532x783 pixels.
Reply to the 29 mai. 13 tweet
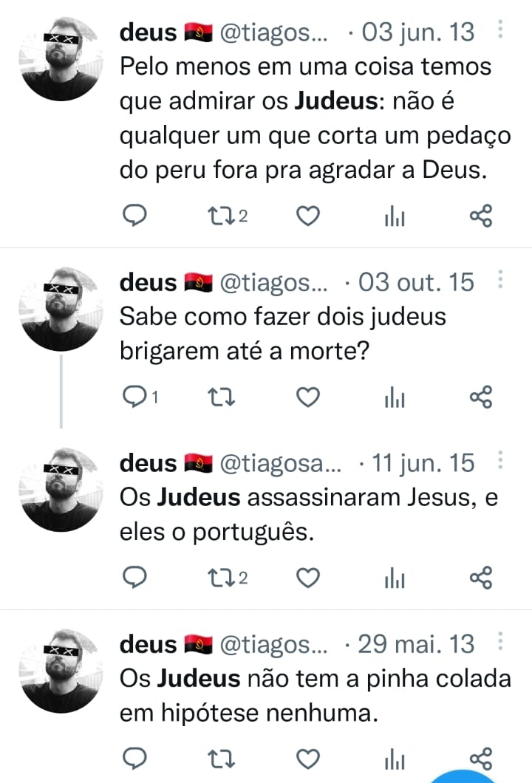pyautogui.click(x=134, y=759)
